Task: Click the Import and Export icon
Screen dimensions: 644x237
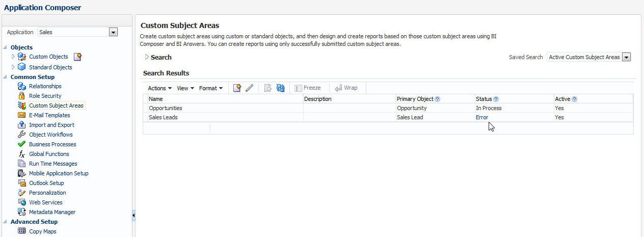Action: 21,125
